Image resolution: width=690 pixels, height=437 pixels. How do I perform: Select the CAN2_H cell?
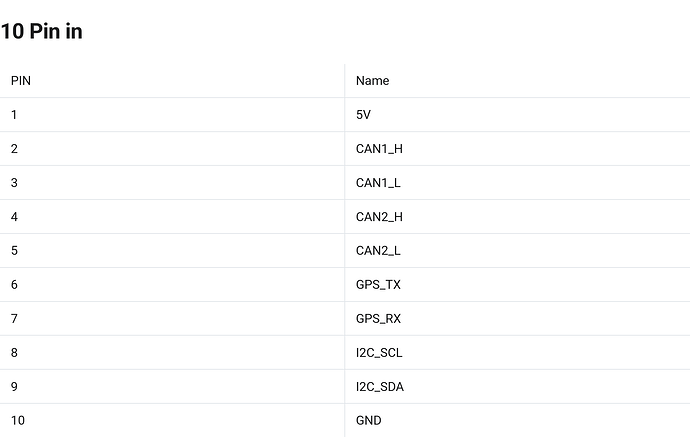coord(379,217)
